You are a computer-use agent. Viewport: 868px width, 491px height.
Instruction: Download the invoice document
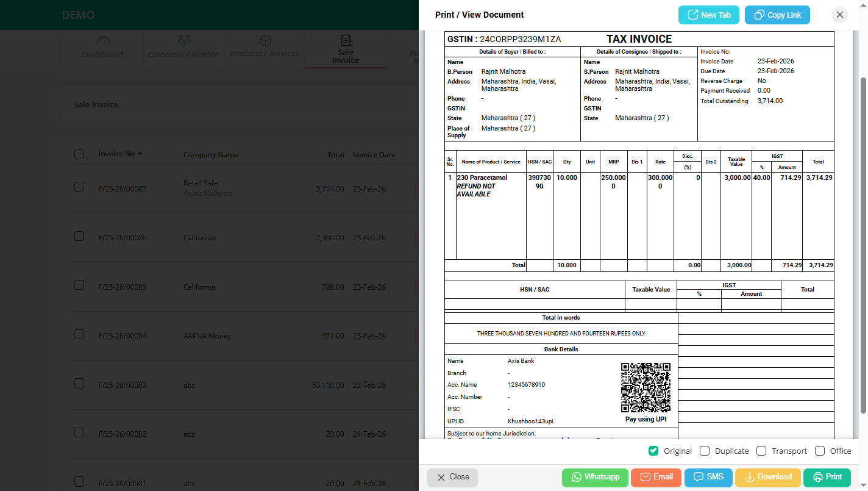[767, 477]
